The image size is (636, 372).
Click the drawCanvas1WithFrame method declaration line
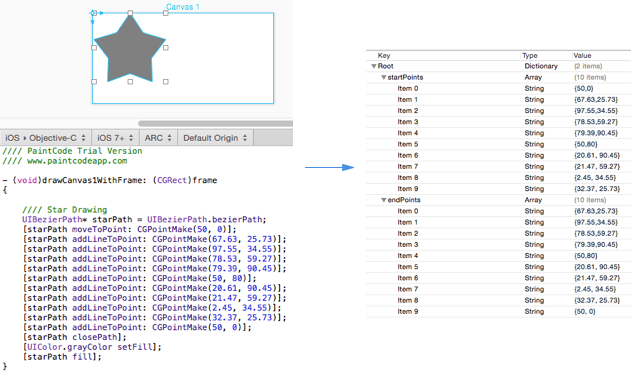point(110,180)
